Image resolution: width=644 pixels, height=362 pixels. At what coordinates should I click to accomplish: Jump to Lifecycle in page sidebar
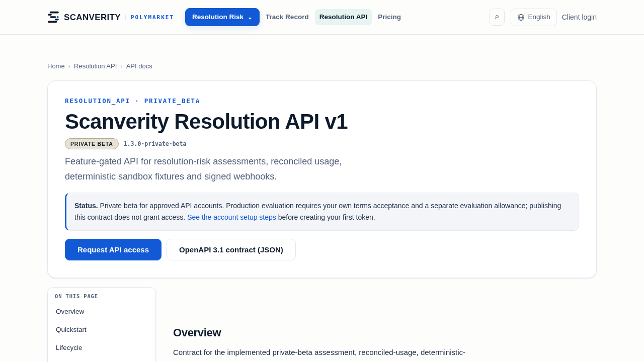69,348
